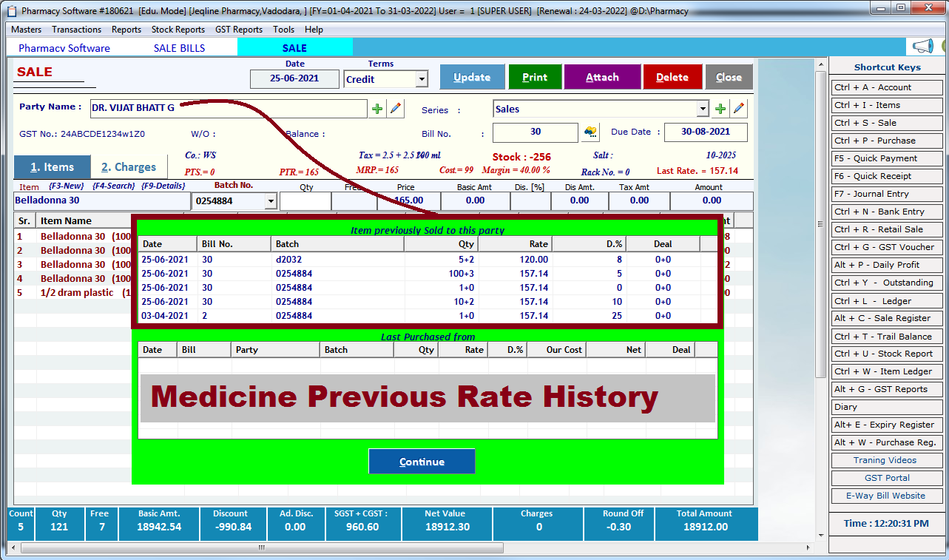Click the Pharmacy Software title bar icon

click(x=10, y=10)
